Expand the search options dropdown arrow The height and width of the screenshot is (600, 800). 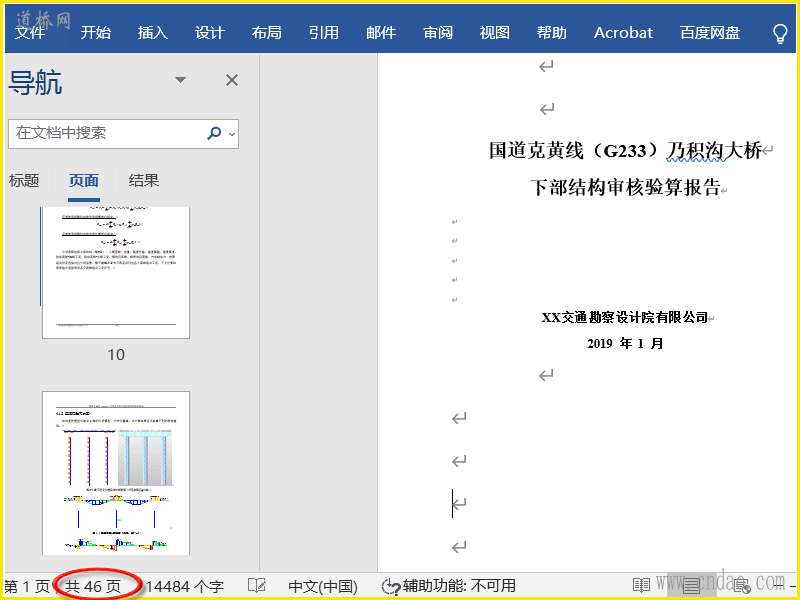pyautogui.click(x=232, y=133)
